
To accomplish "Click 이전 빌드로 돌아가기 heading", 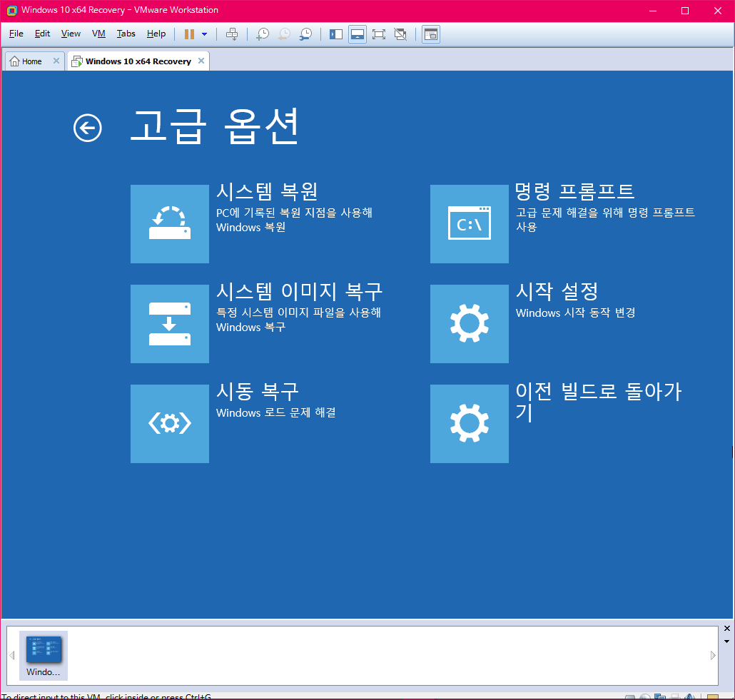I will [598, 402].
